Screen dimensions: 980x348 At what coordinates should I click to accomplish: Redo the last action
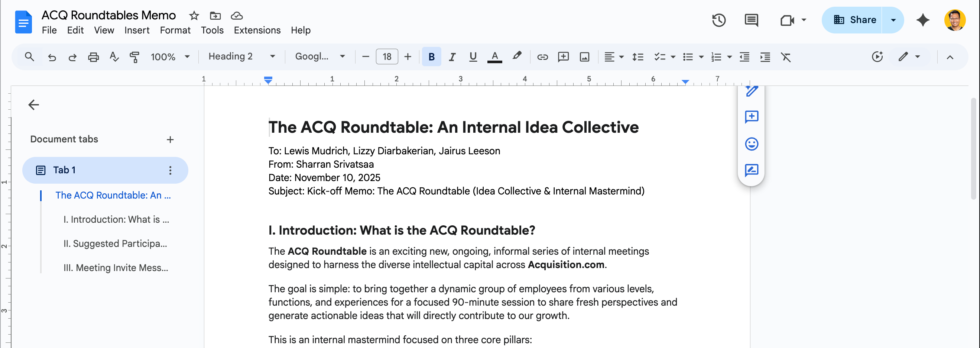(x=72, y=57)
